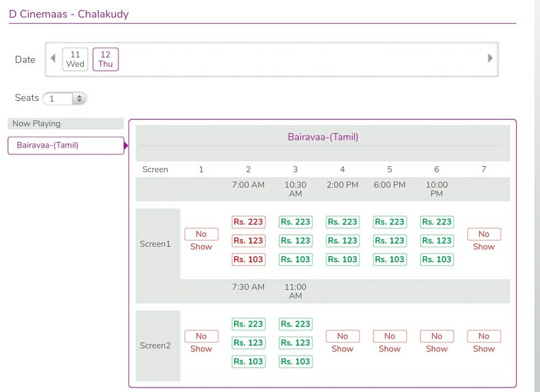This screenshot has height=392, width=540.
Task: Click the 7:00 AM showtime header
Action: (x=248, y=185)
